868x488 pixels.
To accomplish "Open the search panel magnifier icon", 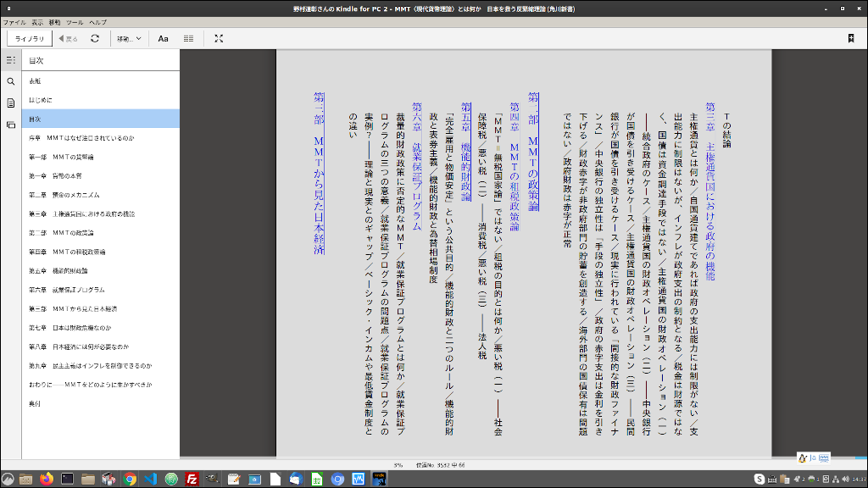I will (x=10, y=81).
